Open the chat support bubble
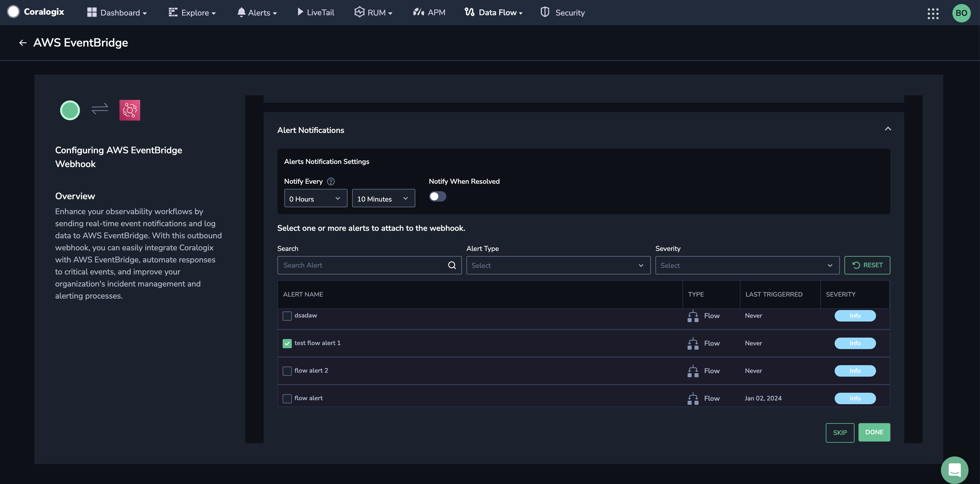980x484 pixels. coord(954,470)
